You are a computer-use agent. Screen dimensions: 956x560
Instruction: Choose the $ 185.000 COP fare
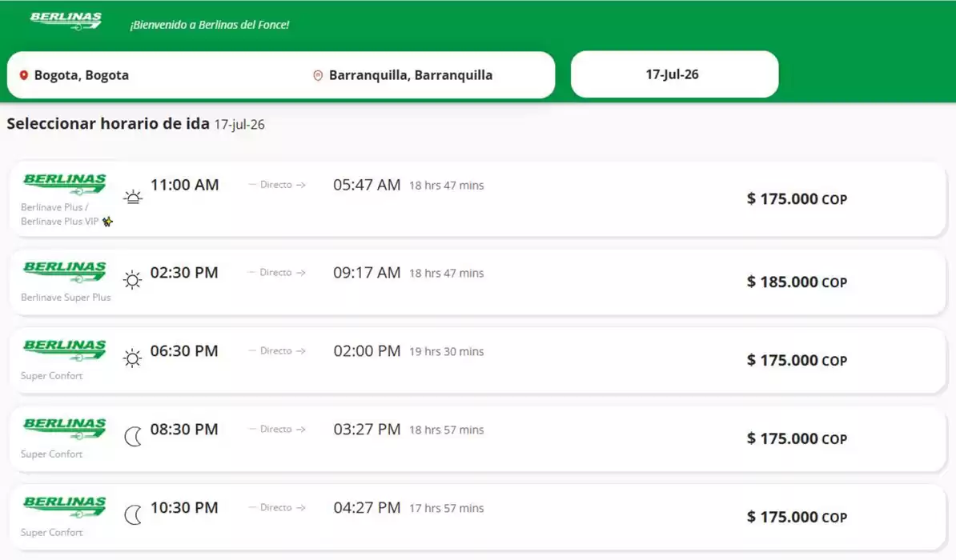coord(797,282)
